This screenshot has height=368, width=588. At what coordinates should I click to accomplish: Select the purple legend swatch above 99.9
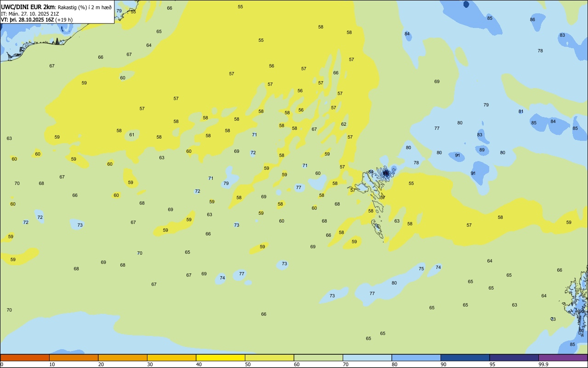pos(563,357)
